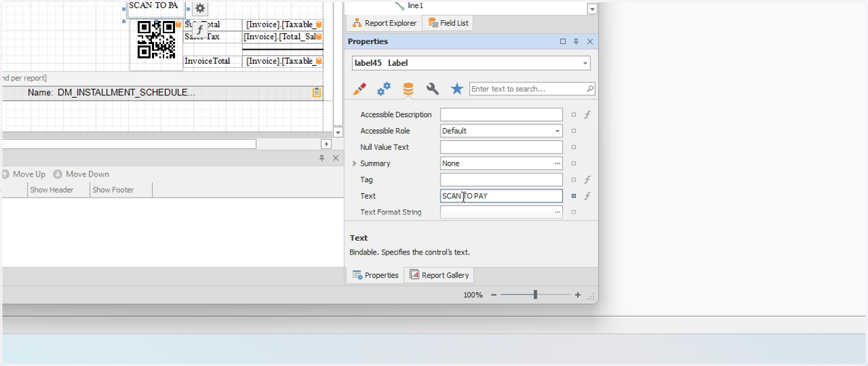Close the Properties panel
This screenshot has height=366, width=868.
(590, 42)
